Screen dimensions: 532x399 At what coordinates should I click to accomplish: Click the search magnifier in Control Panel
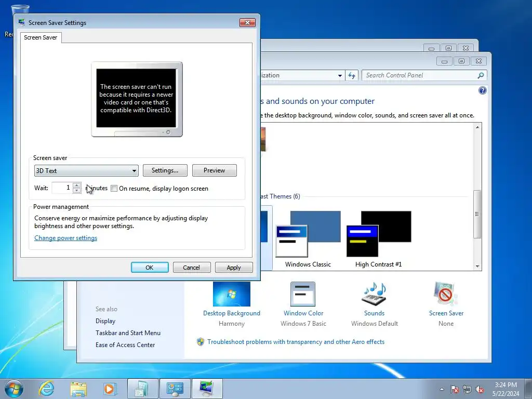click(x=481, y=75)
